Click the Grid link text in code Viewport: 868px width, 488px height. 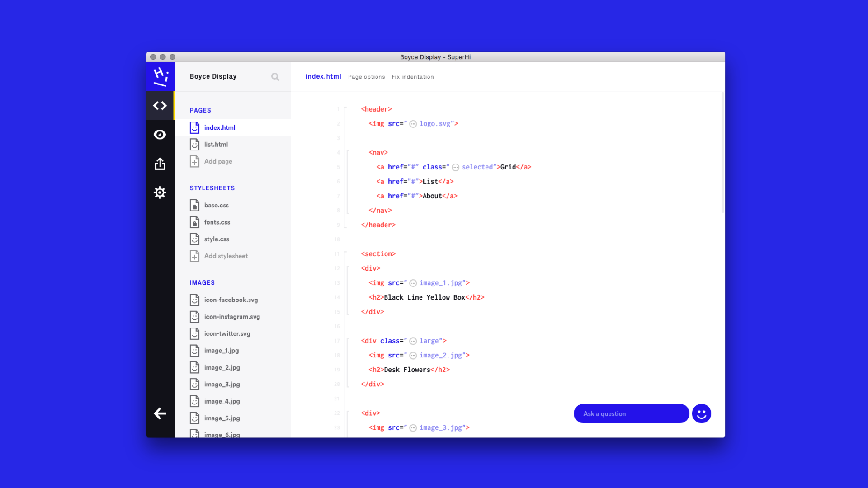(x=508, y=167)
